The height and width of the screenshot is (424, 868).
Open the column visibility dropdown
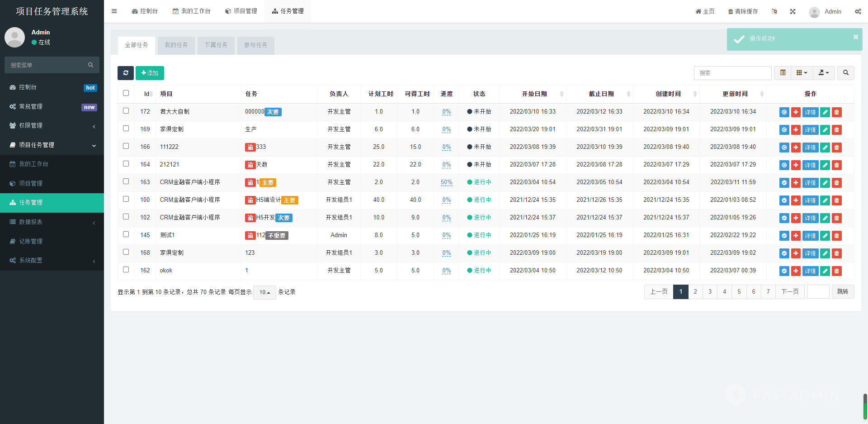(x=801, y=73)
